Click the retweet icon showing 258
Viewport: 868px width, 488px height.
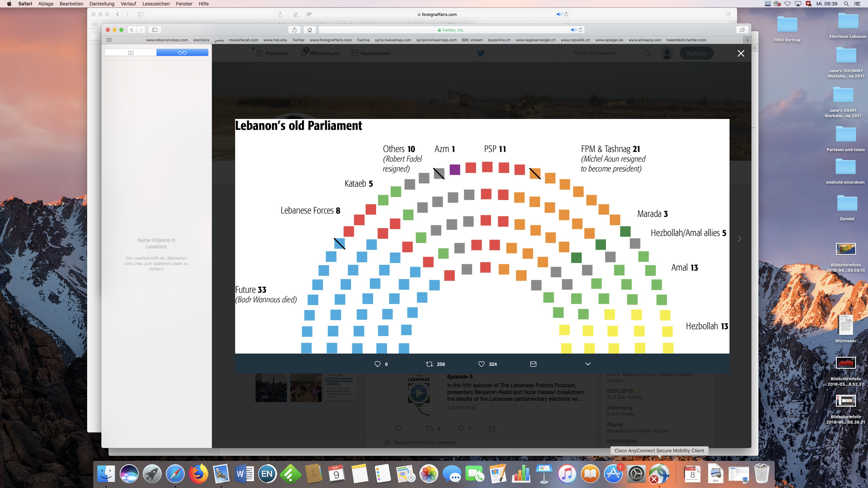tap(429, 364)
